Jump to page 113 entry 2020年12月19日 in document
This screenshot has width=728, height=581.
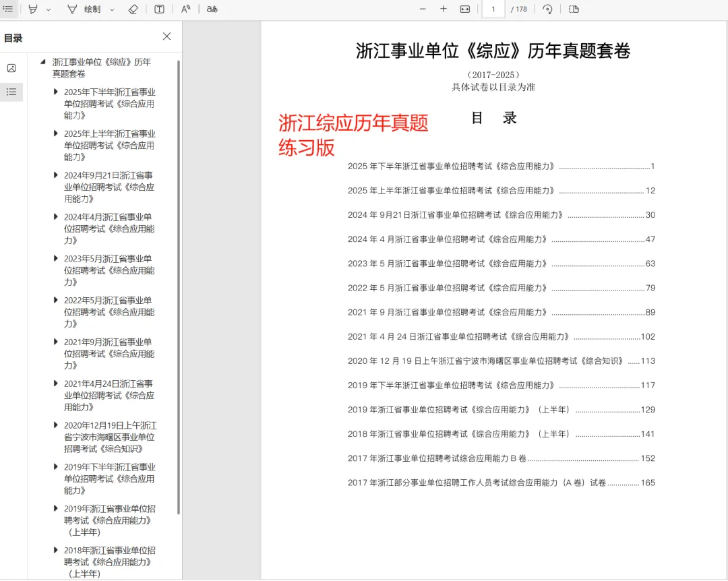click(x=501, y=361)
